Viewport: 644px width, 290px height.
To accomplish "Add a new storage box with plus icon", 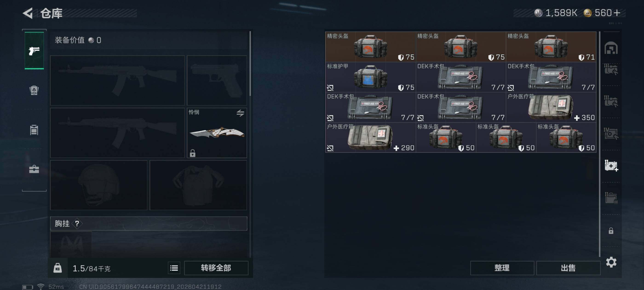I will point(611,166).
